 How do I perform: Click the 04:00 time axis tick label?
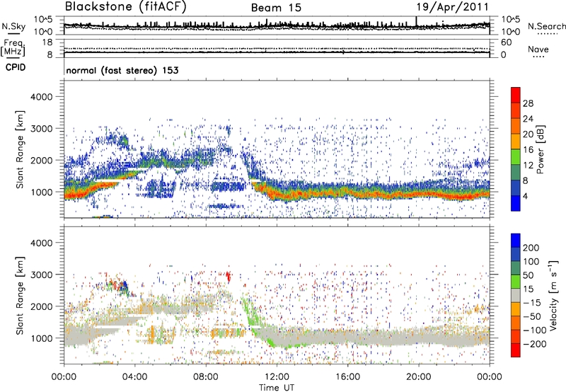pyautogui.click(x=134, y=377)
